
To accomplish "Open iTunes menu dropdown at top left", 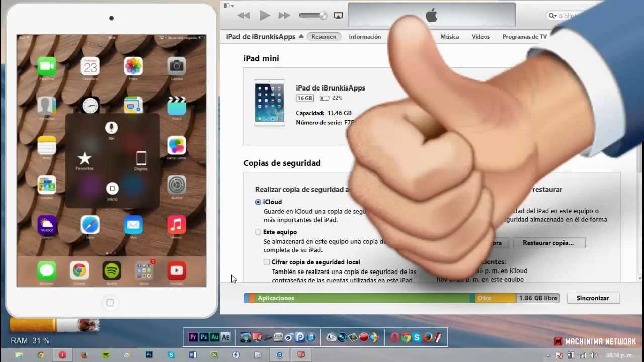I will pos(229,6).
